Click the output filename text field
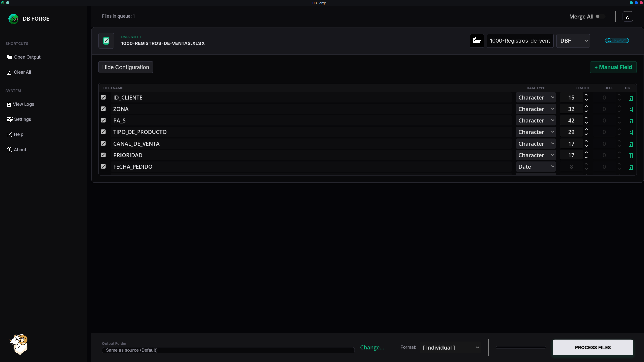This screenshot has height=362, width=644. (520, 41)
